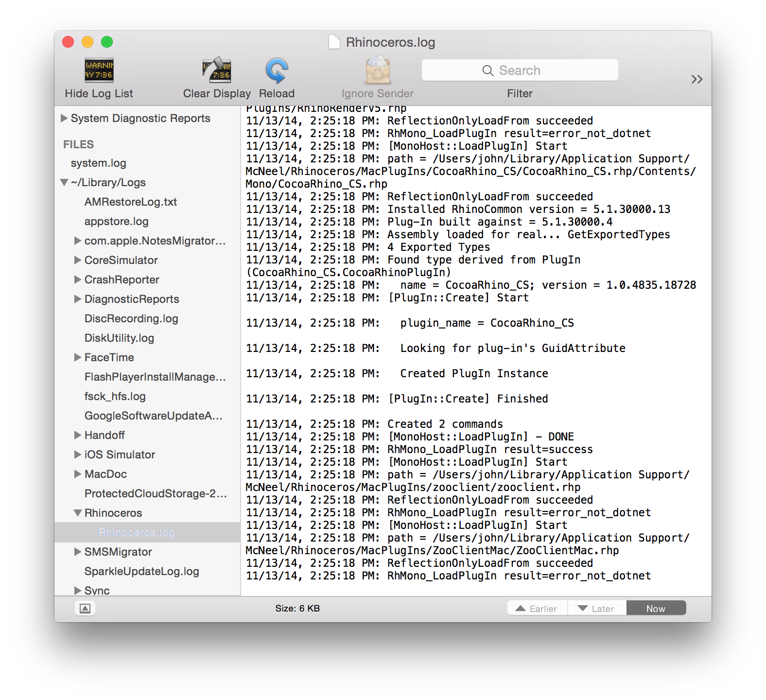Click the '[PlugIn::Create] Finished' log line
Screen dimensions: 766x700
(397, 399)
